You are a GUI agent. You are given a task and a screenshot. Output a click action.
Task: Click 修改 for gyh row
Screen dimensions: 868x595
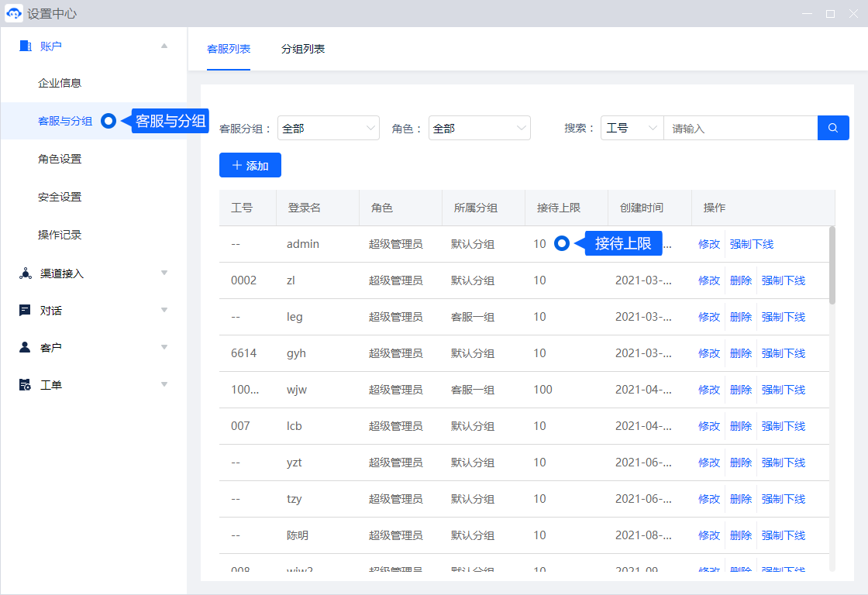[x=709, y=353]
